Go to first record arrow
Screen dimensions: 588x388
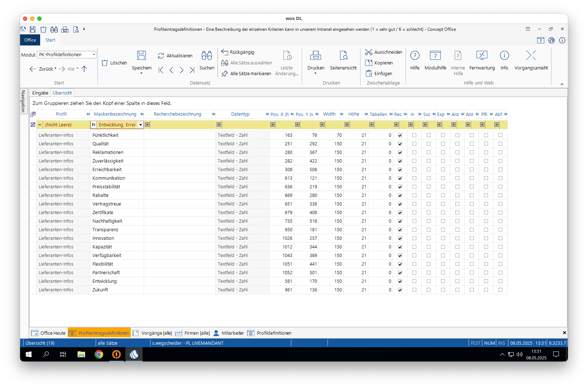tap(161, 70)
